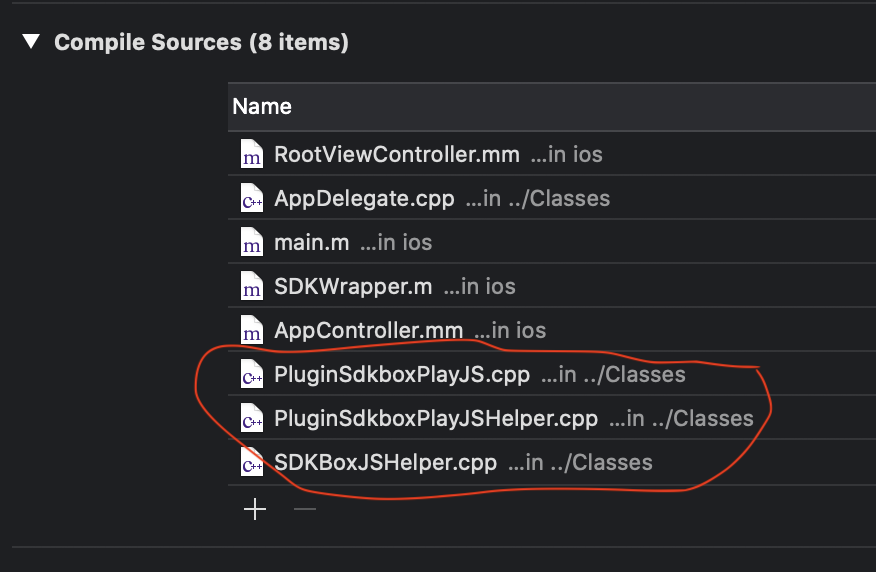This screenshot has width=876, height=572.
Task: Select the RootViewController.mm row
Action: (x=396, y=155)
